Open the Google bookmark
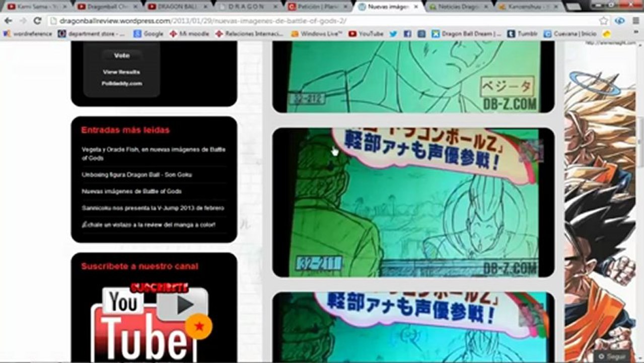Image resolution: width=644 pixels, height=363 pixels. (x=148, y=34)
